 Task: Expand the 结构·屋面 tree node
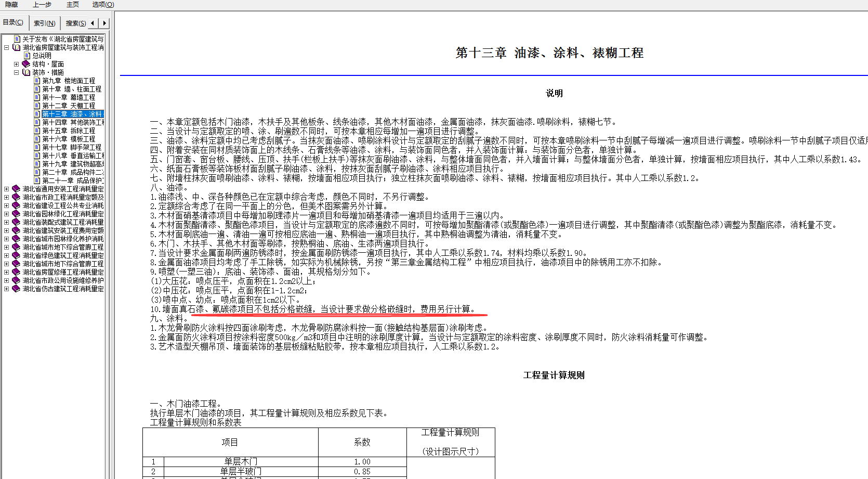[x=16, y=64]
